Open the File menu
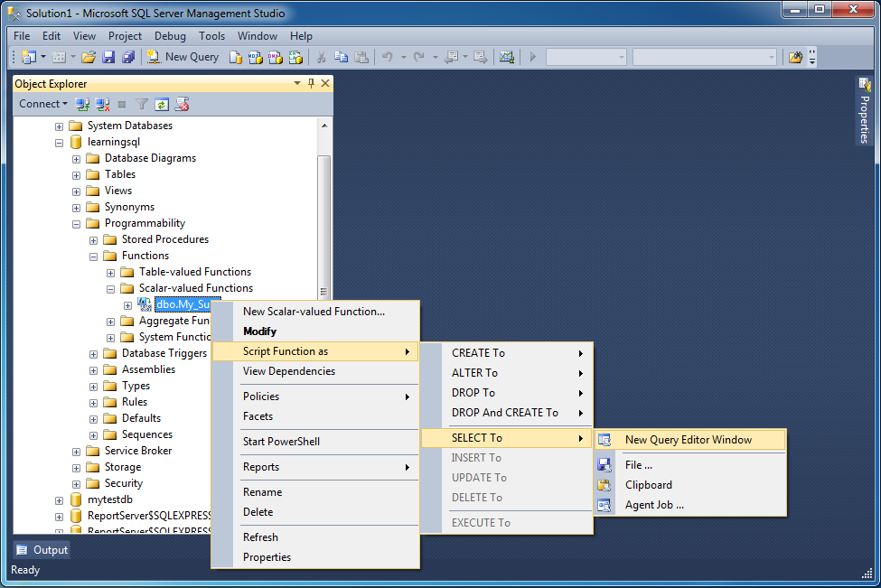 coord(22,36)
